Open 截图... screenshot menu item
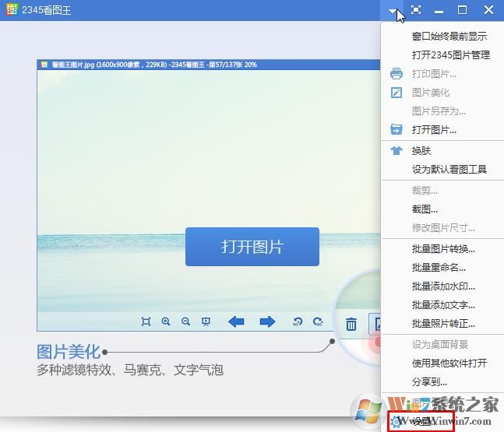This screenshot has width=504, height=432. [x=425, y=209]
